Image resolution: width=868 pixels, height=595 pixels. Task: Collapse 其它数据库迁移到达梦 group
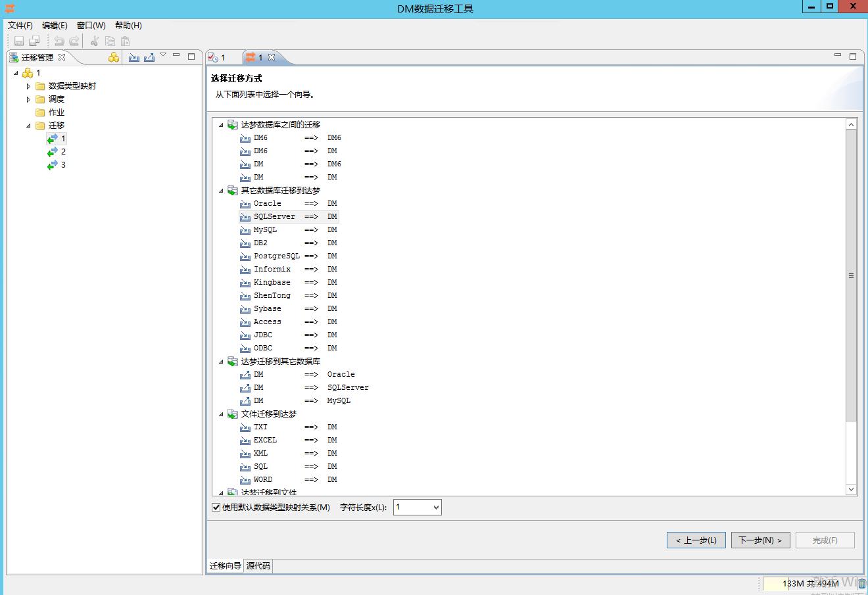(x=221, y=191)
